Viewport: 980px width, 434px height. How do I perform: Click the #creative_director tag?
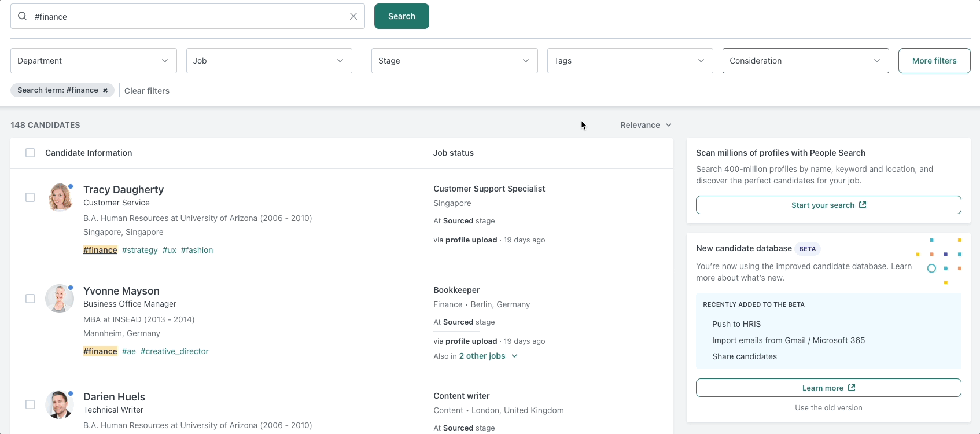click(175, 351)
